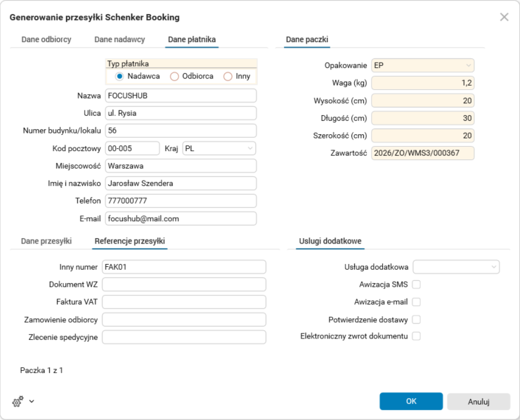Switch to Dane odbiorcy tab
The image size is (520, 420).
pyautogui.click(x=46, y=39)
